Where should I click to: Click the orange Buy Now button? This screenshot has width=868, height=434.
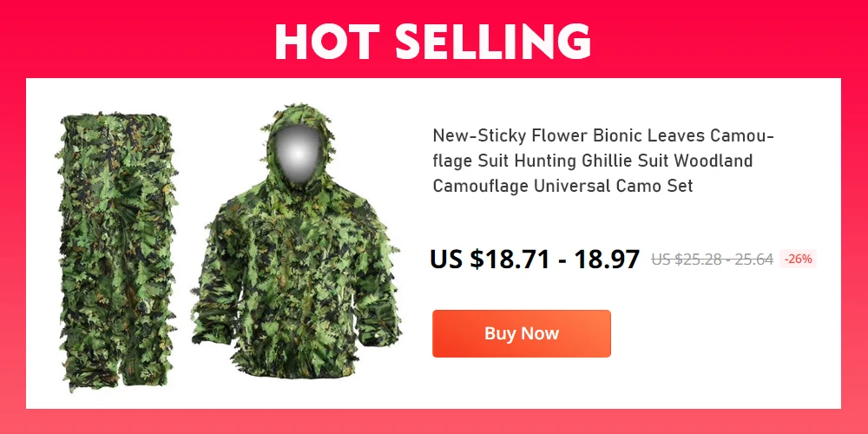click(x=521, y=333)
